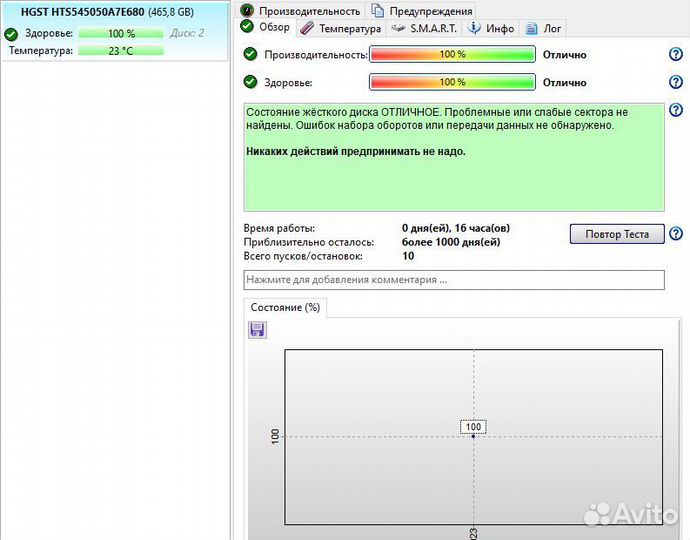Click the green health check icon in disk list
The image size is (690, 540).
(11, 34)
